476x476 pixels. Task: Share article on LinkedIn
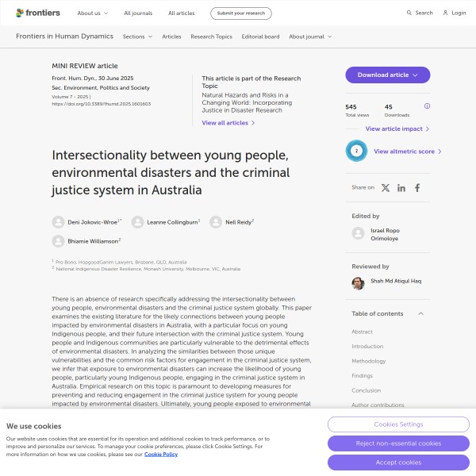pos(401,188)
